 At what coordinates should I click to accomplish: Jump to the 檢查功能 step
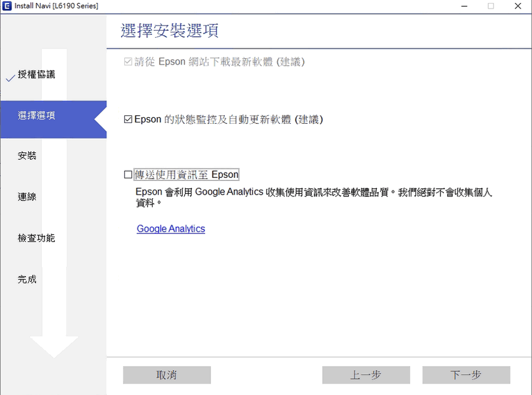tap(37, 238)
